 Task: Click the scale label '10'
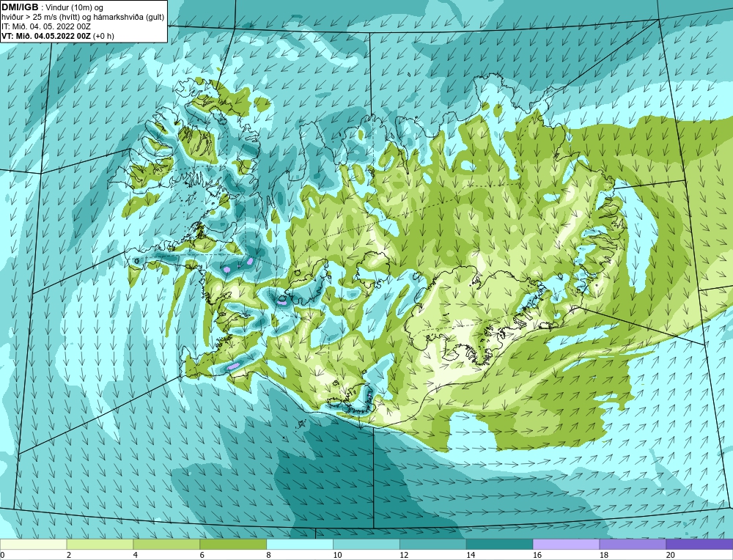pos(337,555)
